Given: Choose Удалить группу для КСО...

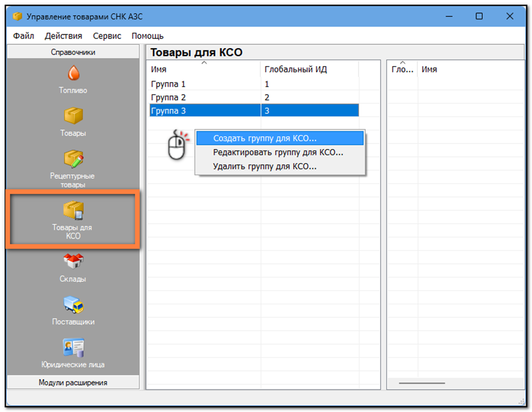Looking at the screenshot, I should coord(280,166).
